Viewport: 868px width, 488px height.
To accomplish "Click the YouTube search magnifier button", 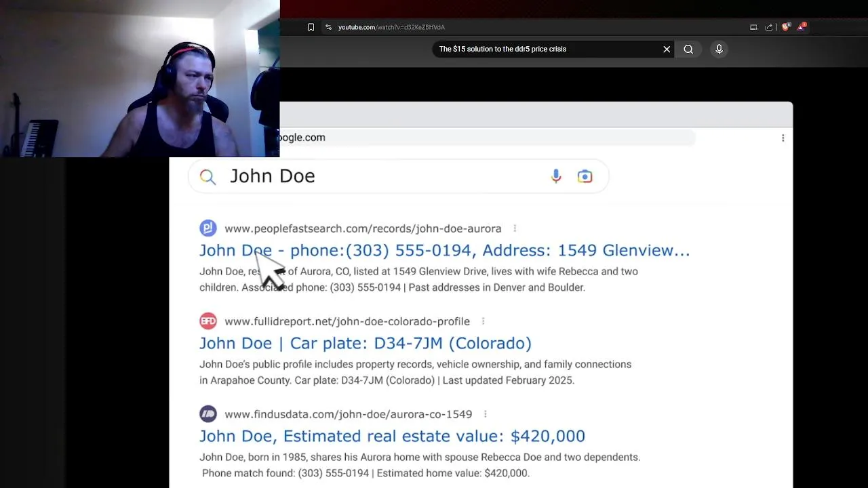I will coord(688,49).
